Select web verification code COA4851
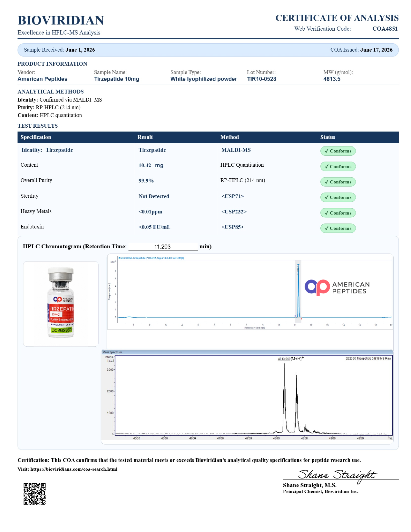The image size is (411, 532). pyautogui.click(x=385, y=29)
